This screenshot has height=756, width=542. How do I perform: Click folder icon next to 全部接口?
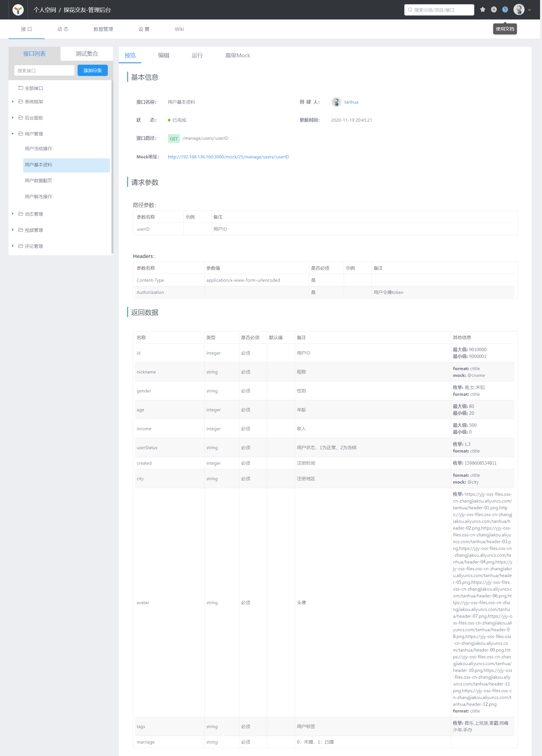[21, 88]
